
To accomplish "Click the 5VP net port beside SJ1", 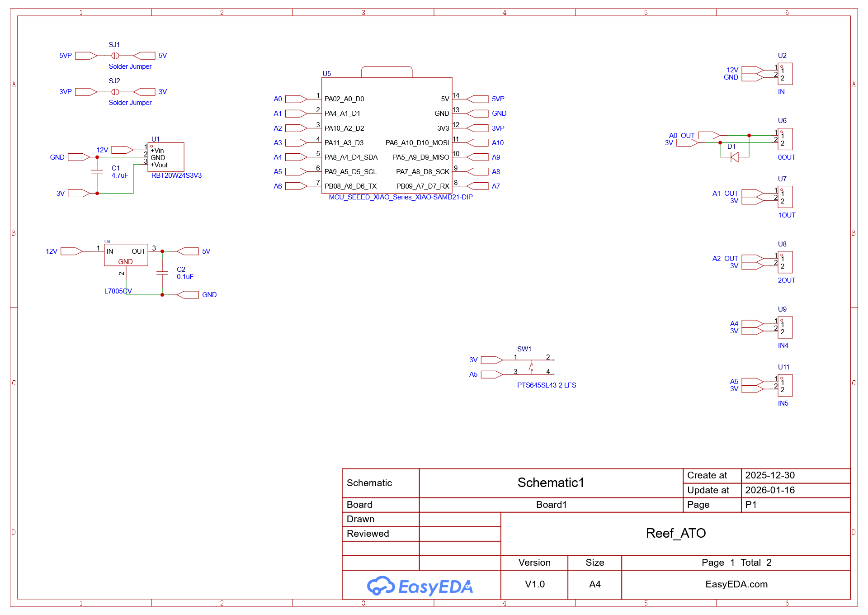I will (x=86, y=56).
